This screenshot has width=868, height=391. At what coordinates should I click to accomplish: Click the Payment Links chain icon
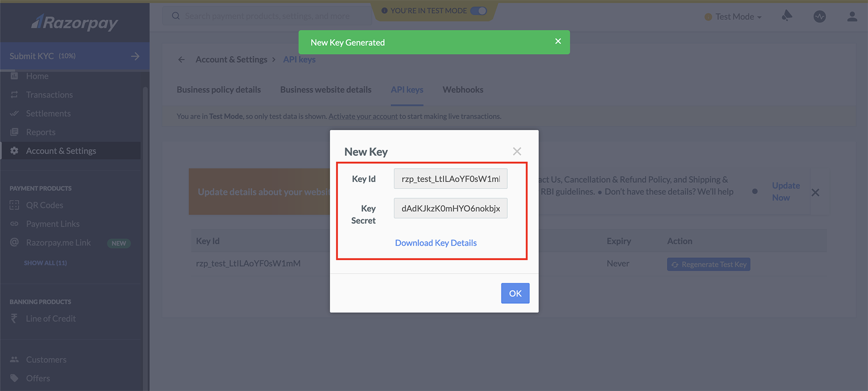[x=14, y=224]
